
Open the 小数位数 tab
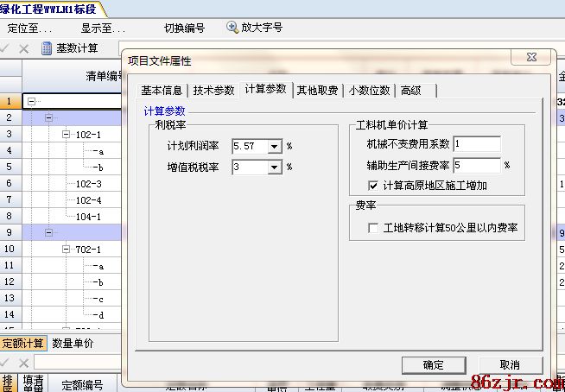[369, 90]
